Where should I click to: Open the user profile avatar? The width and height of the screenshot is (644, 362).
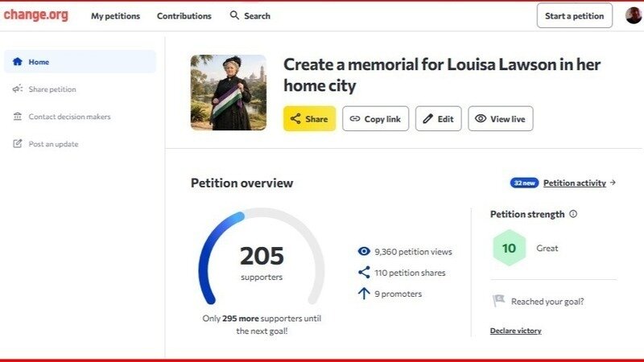pyautogui.click(x=634, y=15)
